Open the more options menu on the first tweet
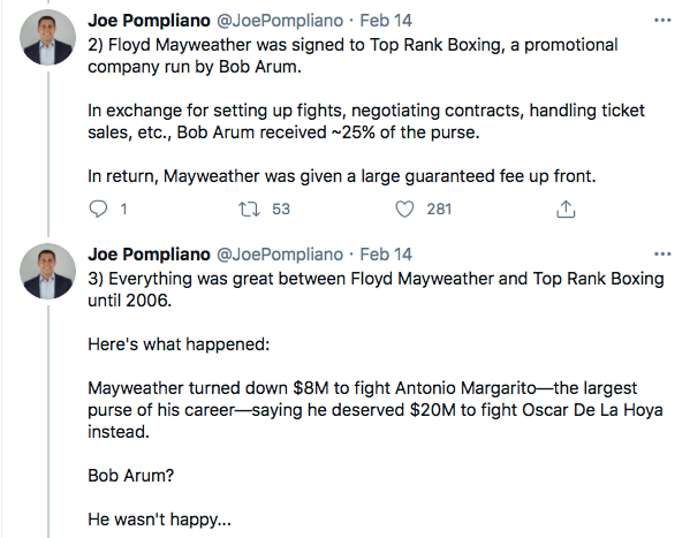The height and width of the screenshot is (538, 690). click(x=661, y=20)
